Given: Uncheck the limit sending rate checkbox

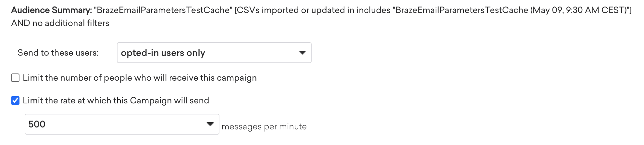Looking at the screenshot, I should tap(15, 101).
